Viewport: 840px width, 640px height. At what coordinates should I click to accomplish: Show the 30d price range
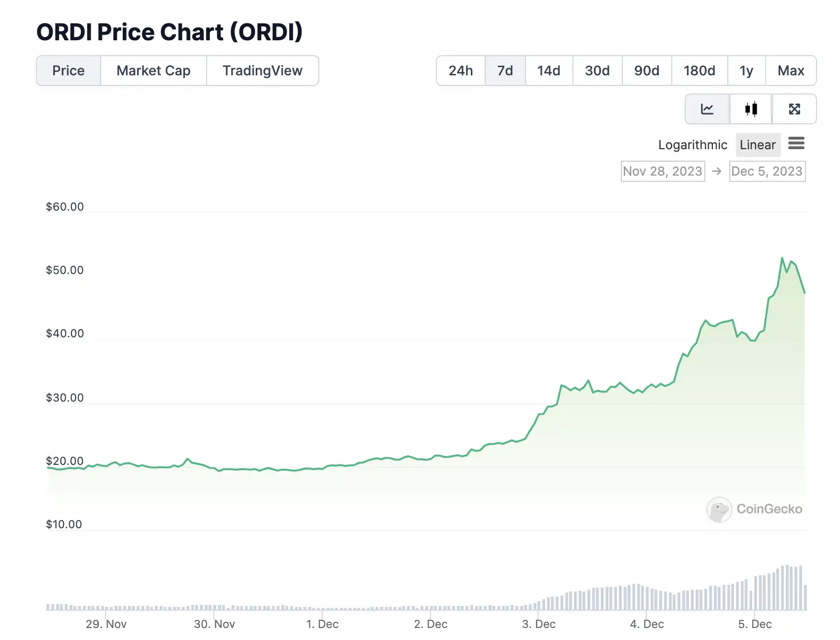597,71
